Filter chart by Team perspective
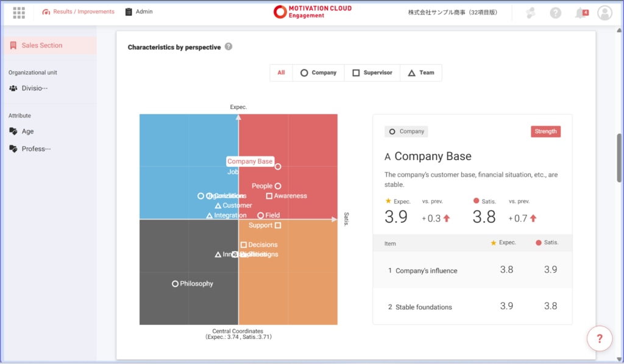 tap(420, 72)
